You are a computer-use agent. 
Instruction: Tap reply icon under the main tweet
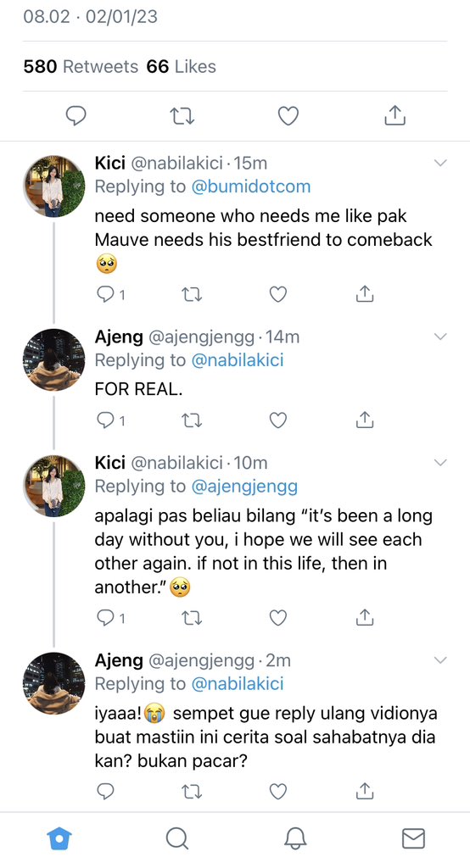(x=76, y=115)
